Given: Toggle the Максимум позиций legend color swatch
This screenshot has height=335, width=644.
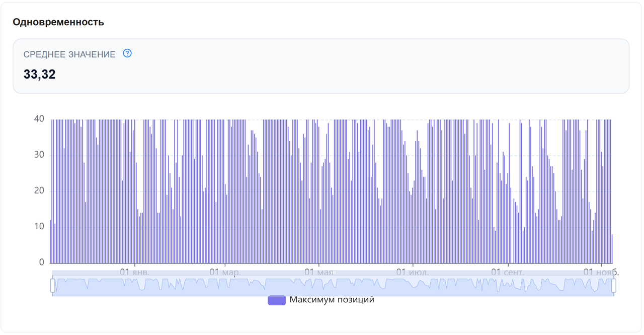Looking at the screenshot, I should 276,300.
